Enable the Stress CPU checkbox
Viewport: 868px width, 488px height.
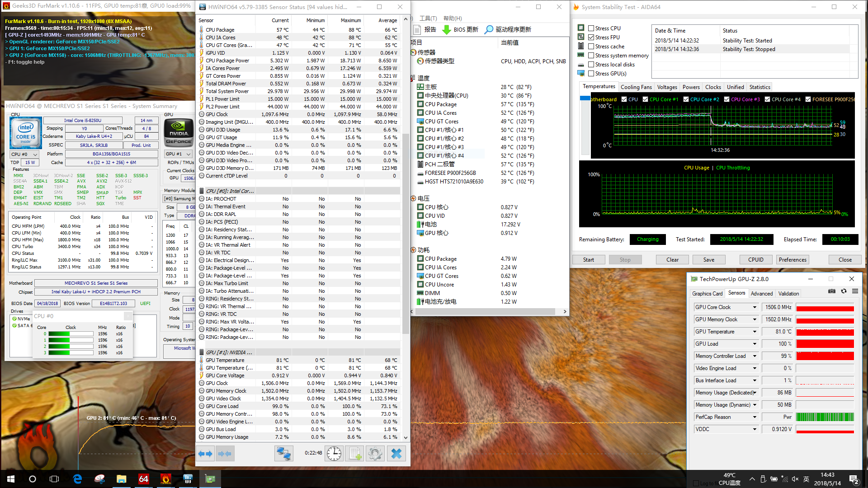coord(591,28)
